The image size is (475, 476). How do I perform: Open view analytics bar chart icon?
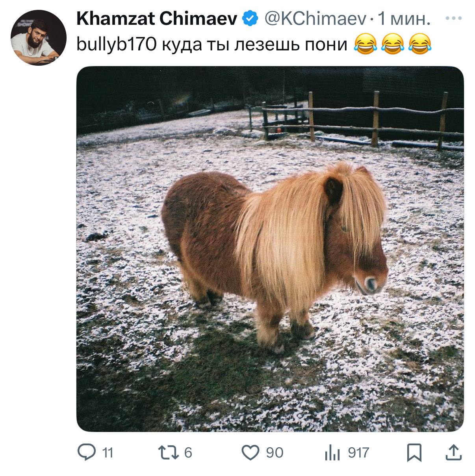332,453
